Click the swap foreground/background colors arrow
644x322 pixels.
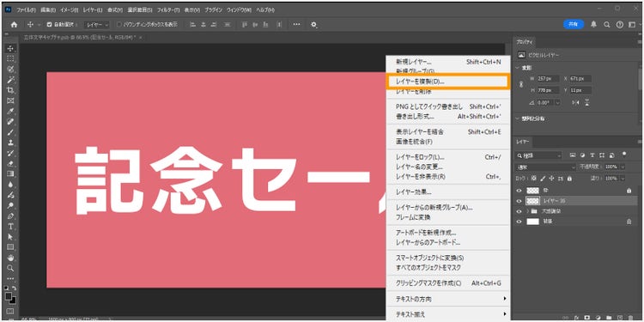coord(15,289)
